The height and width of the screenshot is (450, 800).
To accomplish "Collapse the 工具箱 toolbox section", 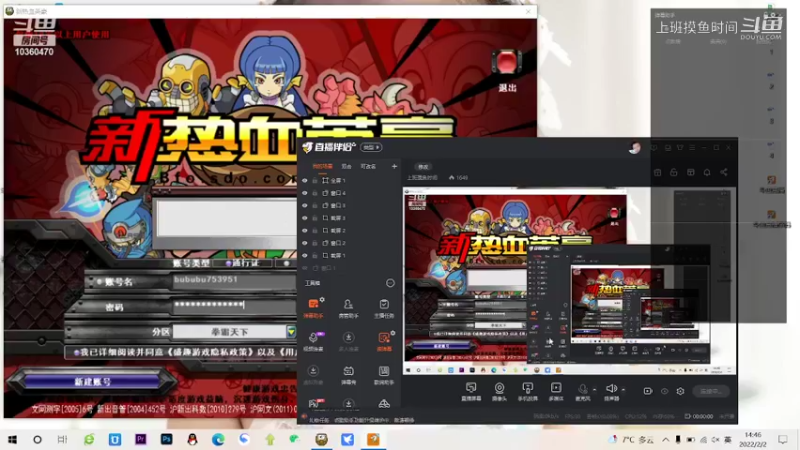I will [x=390, y=283].
